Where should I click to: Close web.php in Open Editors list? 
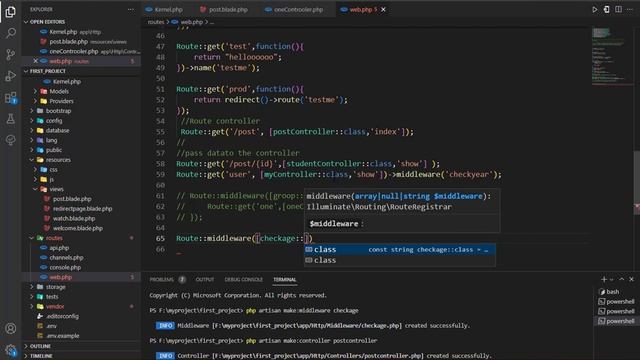36,61
